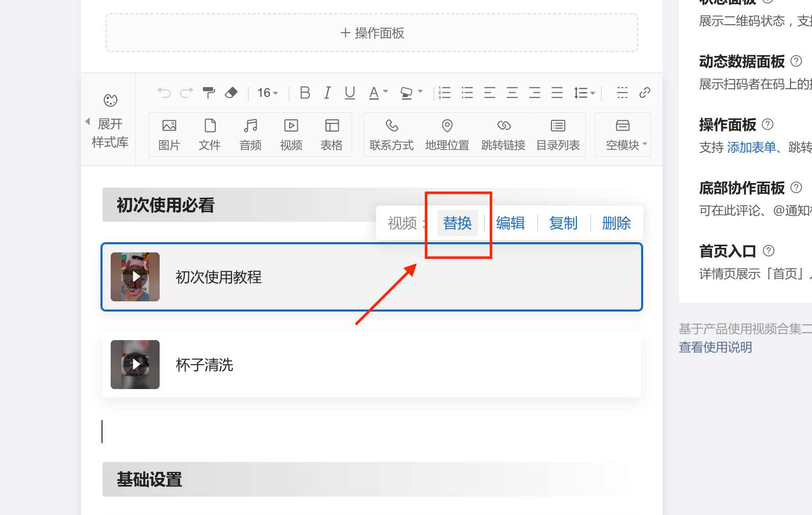Image resolution: width=812 pixels, height=515 pixels.
Task: Click the hyperlink chain icon
Action: tap(645, 92)
